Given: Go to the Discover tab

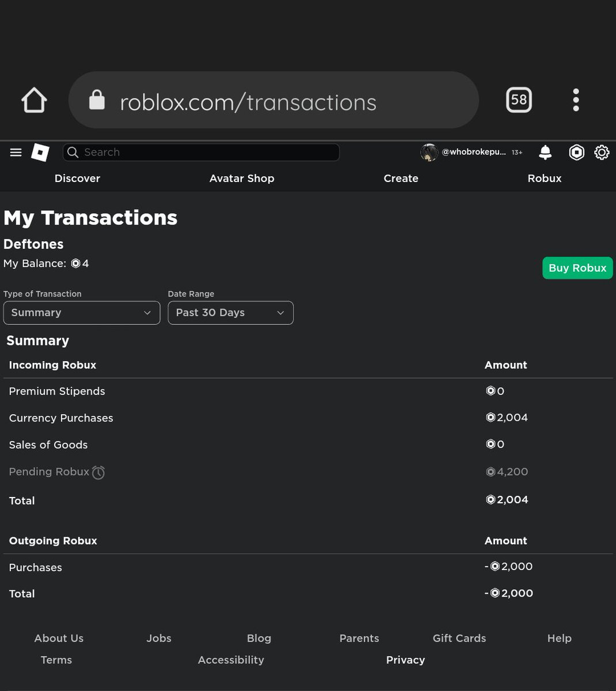Looking at the screenshot, I should coord(77,179).
